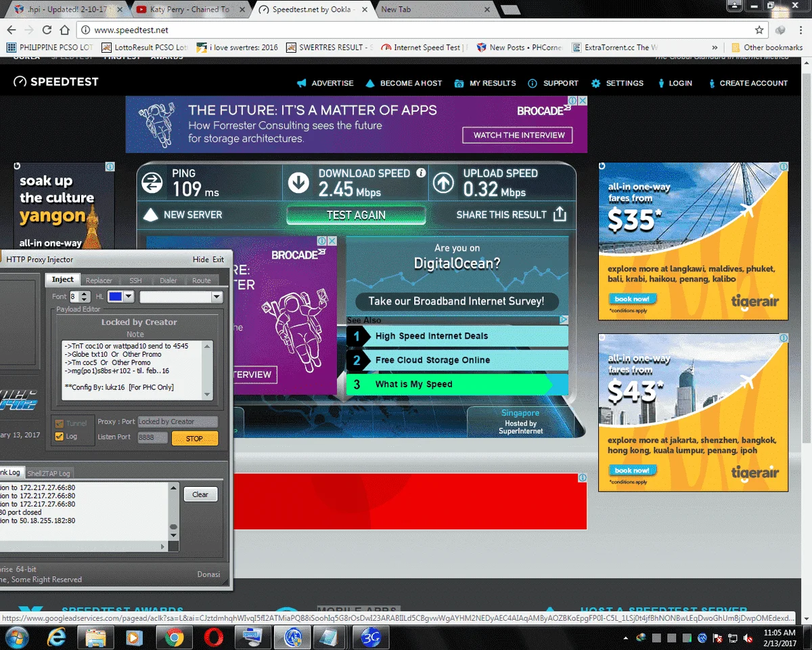This screenshot has width=812, height=650.
Task: Click the blue HL color swatch
Action: (115, 297)
